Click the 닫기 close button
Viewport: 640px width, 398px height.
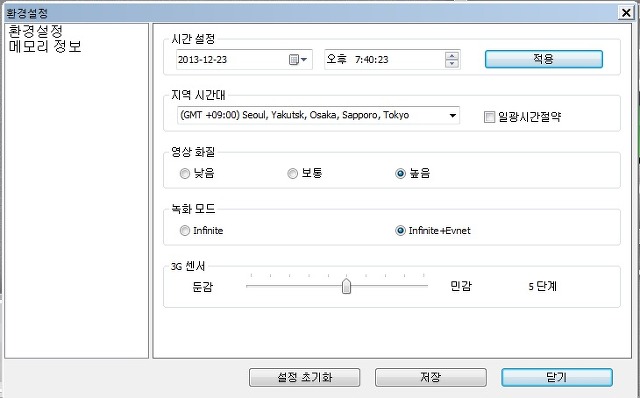click(x=557, y=377)
